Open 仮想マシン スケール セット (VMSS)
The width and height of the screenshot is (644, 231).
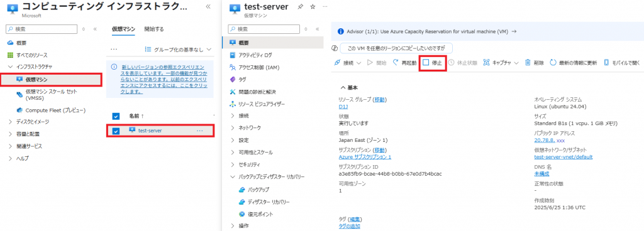click(52, 95)
